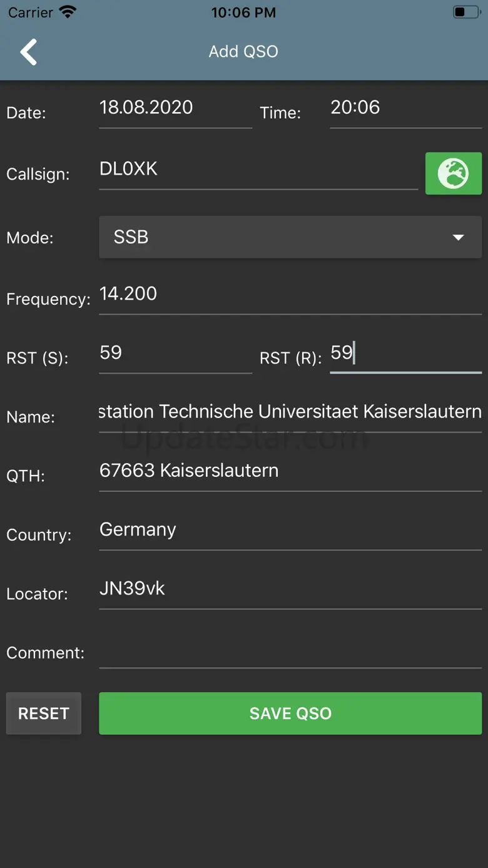Select the RST (R) input field
The height and width of the screenshot is (868, 488).
tap(405, 354)
